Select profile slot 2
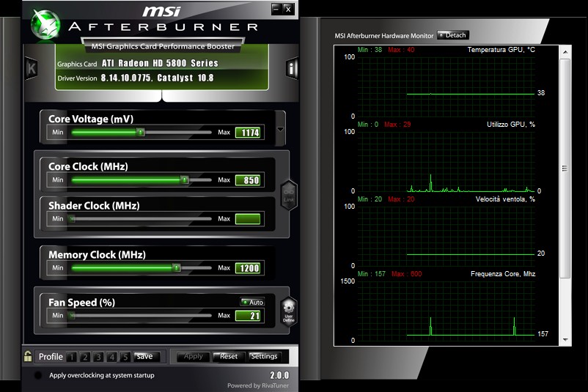The width and height of the screenshot is (588, 392). 85,357
